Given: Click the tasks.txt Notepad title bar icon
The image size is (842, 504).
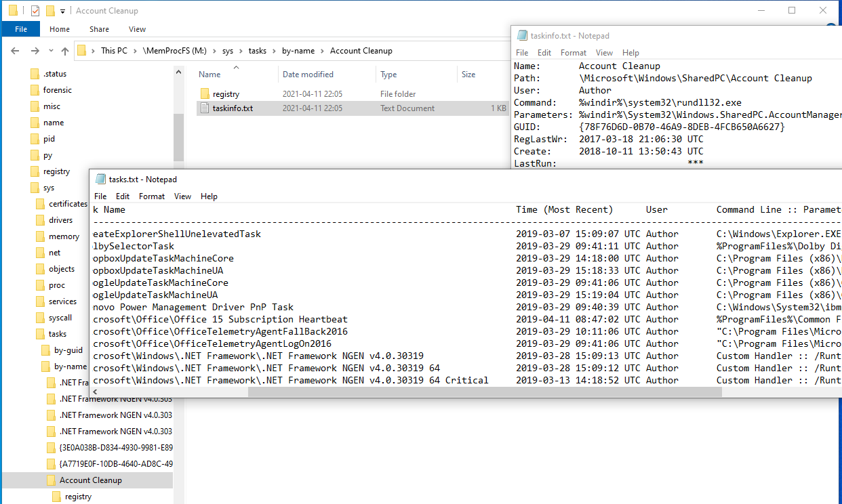Looking at the screenshot, I should point(100,179).
